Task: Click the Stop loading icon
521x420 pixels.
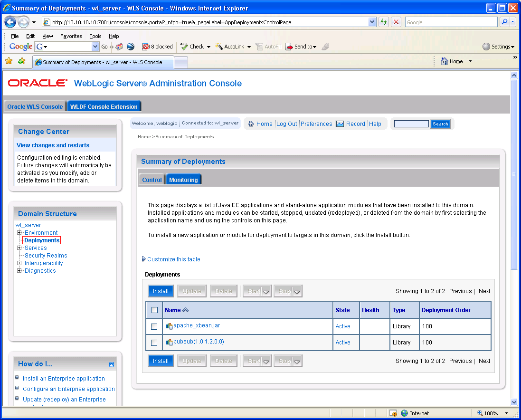Action: click(396, 22)
